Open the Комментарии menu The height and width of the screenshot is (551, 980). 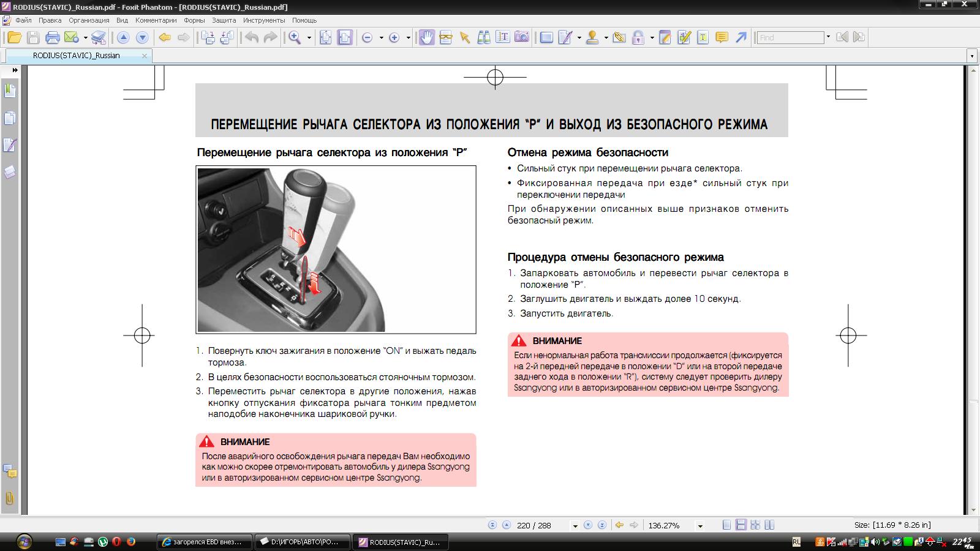pos(156,20)
